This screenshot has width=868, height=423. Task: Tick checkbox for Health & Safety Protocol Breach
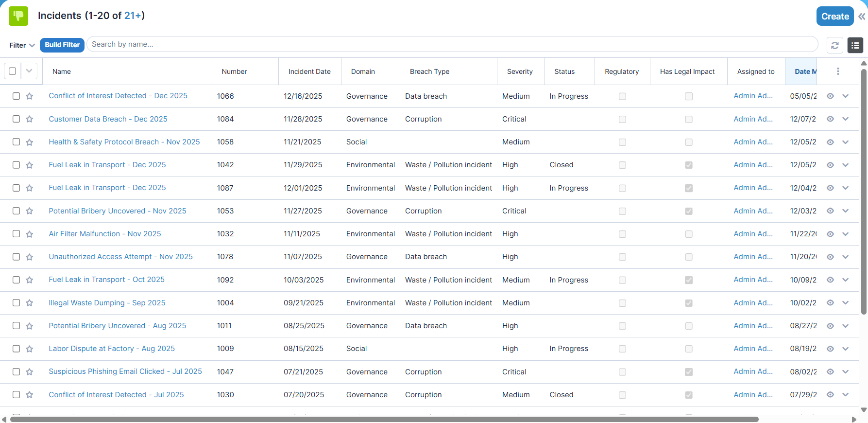tap(16, 142)
